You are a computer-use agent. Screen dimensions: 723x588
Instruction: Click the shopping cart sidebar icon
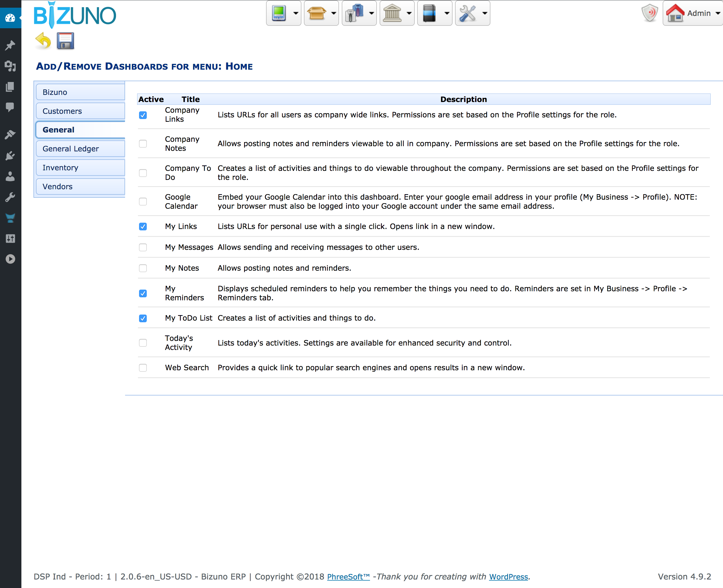10,218
